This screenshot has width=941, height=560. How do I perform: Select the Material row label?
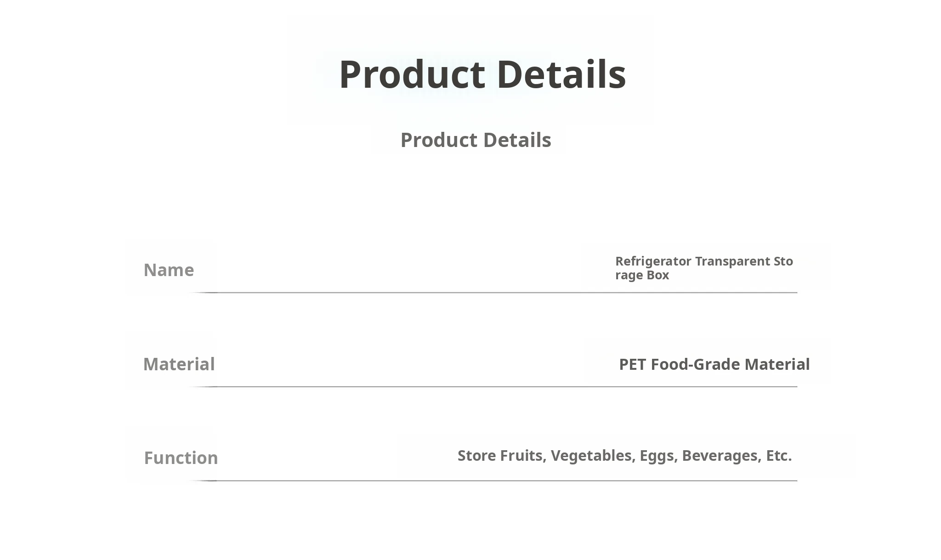179,364
